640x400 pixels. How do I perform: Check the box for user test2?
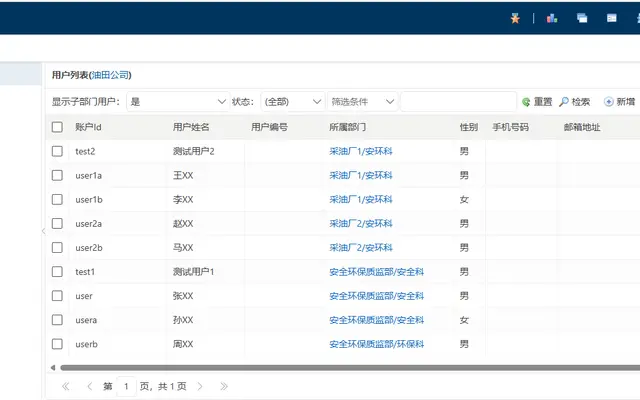(57, 151)
